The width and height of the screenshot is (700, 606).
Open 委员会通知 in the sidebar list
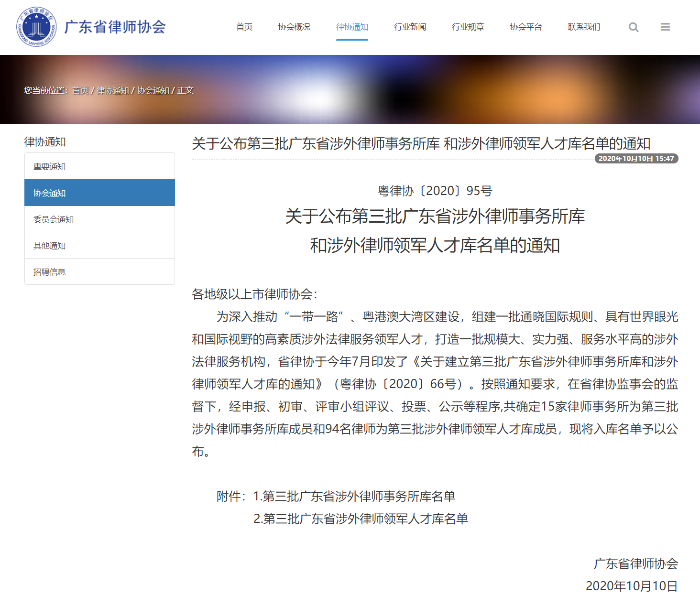[x=54, y=219]
